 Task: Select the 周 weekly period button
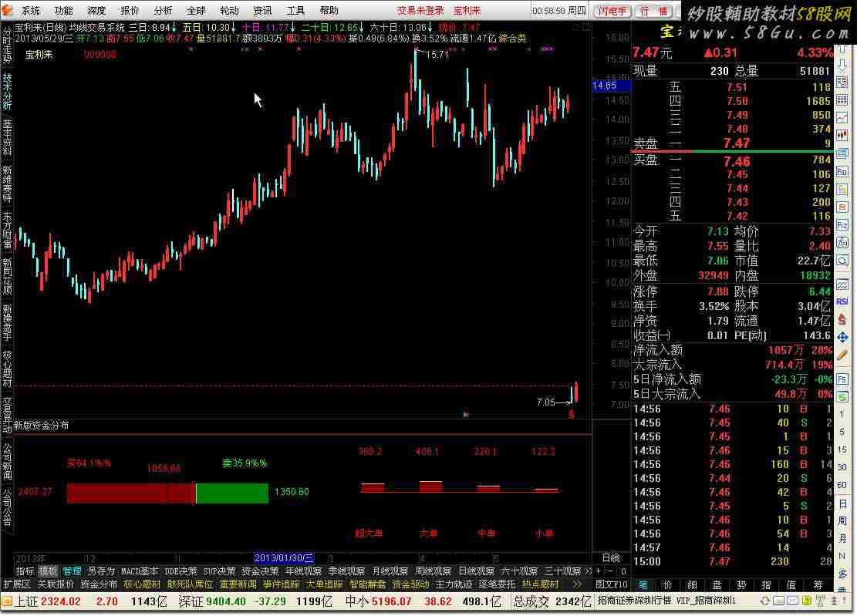842,521
